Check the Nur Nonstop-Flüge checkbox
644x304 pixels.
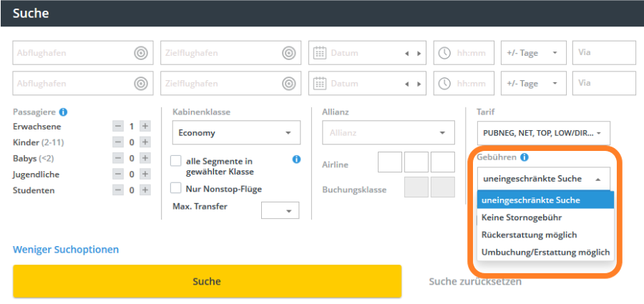pyautogui.click(x=175, y=189)
